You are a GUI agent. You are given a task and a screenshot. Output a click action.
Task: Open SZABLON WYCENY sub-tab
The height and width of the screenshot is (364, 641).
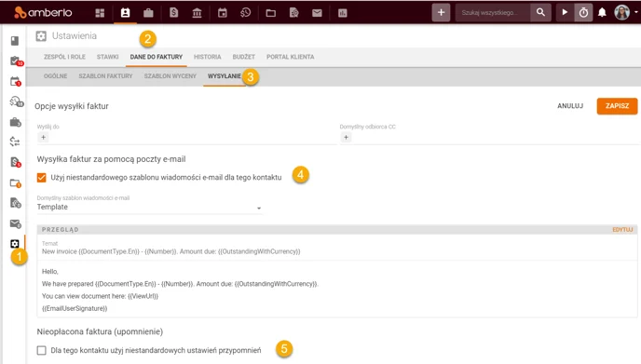coord(170,76)
